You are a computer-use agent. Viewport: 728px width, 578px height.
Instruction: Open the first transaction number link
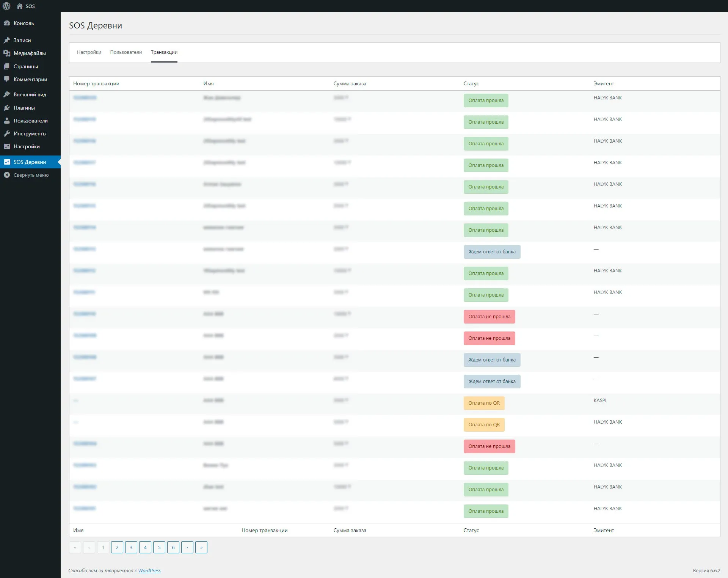point(85,98)
